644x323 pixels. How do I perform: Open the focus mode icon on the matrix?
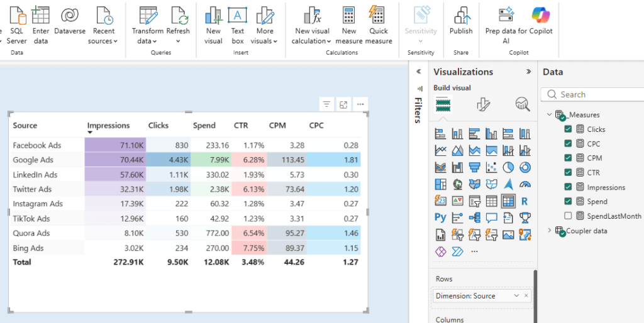[343, 105]
